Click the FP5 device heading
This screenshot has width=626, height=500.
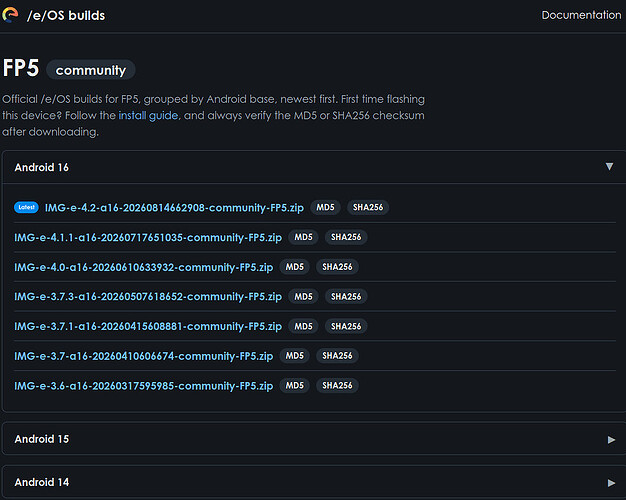[21, 68]
